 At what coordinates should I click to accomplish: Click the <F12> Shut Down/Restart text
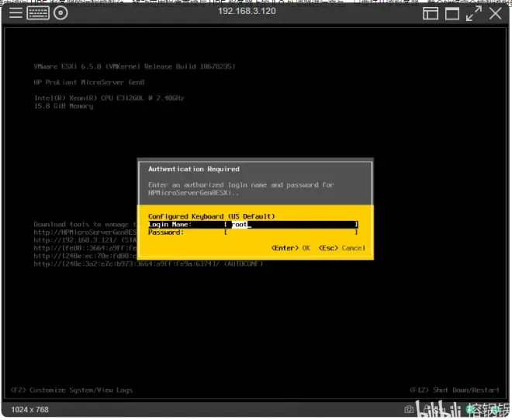coord(455,390)
